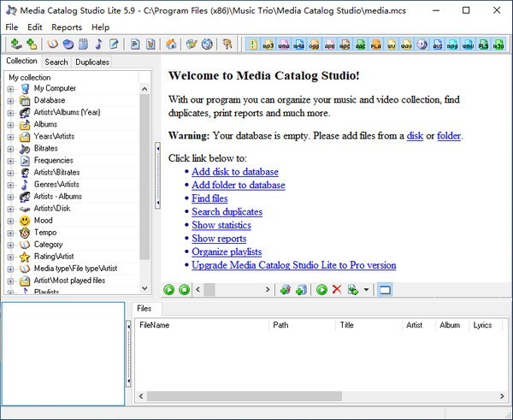Expand the Tempo tree node
The height and width of the screenshot is (420, 513).
(x=10, y=233)
